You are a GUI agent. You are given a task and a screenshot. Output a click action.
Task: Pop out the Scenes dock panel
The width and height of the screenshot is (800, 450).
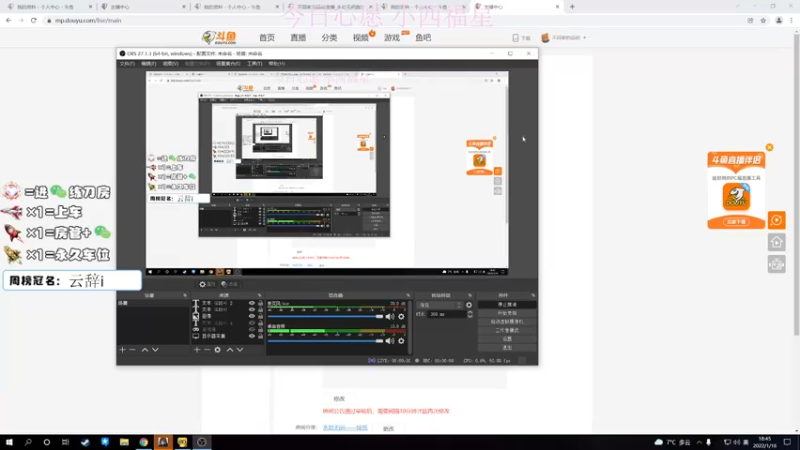point(185,295)
